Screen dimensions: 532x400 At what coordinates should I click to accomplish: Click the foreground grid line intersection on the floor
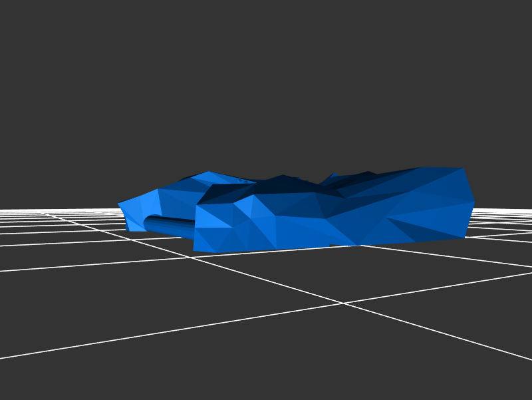[342, 303]
